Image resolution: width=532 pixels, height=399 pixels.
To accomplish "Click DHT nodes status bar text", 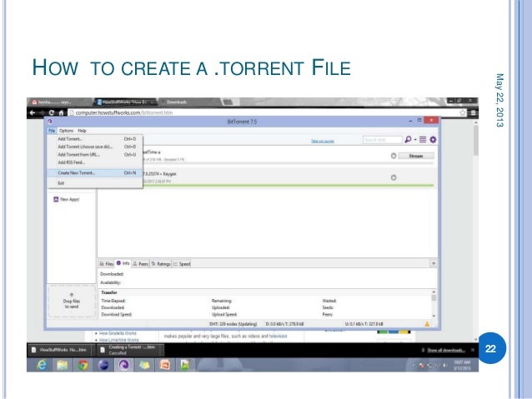I will (233, 324).
